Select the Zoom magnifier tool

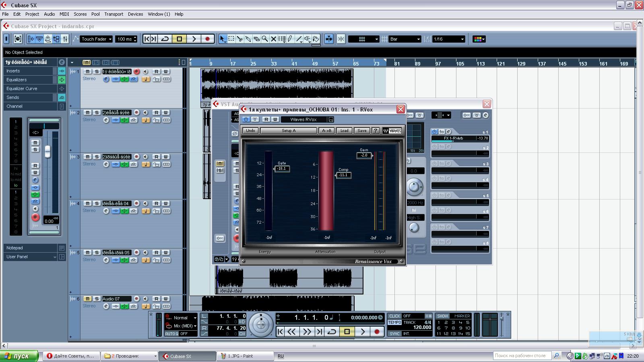pyautogui.click(x=265, y=39)
